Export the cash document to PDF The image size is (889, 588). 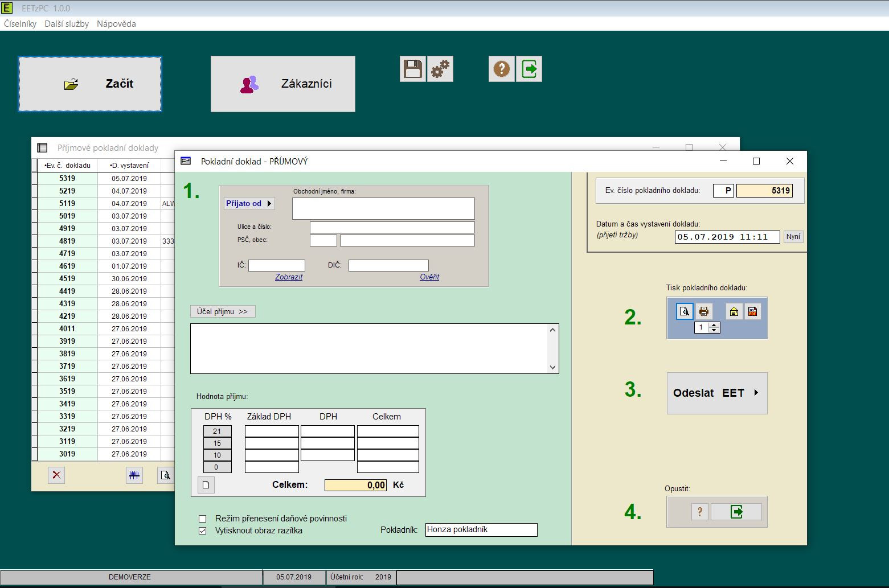[x=753, y=311]
